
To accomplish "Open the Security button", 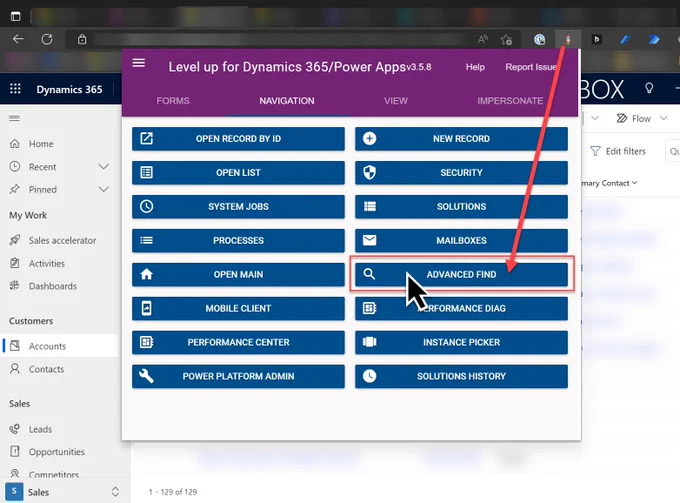I will (461, 173).
